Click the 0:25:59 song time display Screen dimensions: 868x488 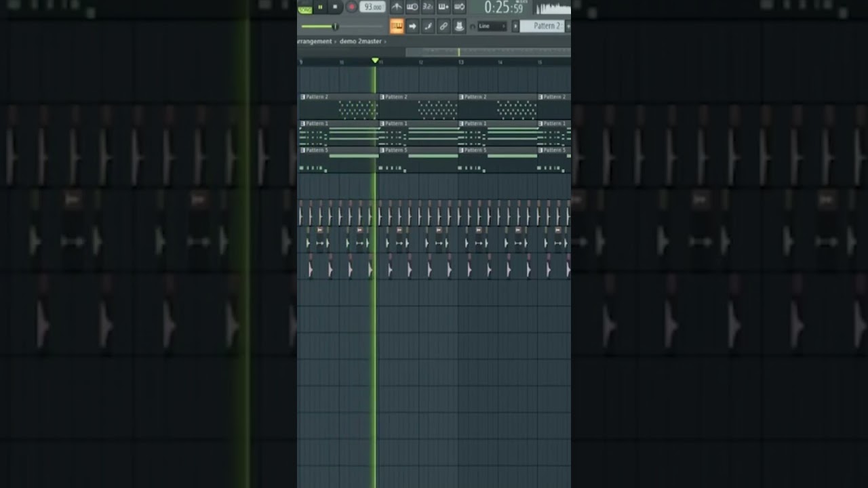504,7
